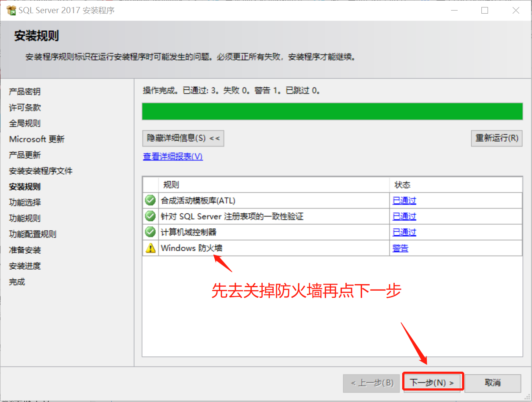Image resolution: width=532 pixels, height=402 pixels.
Task: Open the 警告 link for Windows 防火墙
Action: (400, 248)
